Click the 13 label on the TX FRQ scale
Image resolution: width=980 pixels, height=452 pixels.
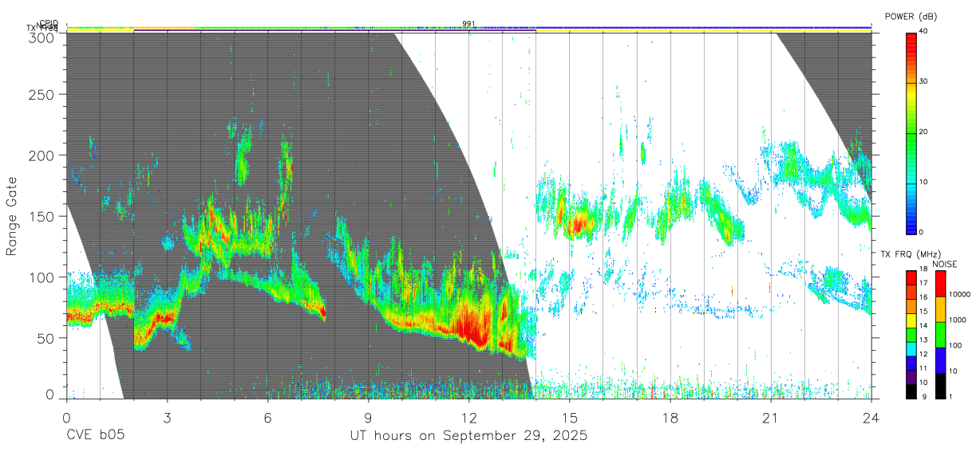[x=923, y=340]
